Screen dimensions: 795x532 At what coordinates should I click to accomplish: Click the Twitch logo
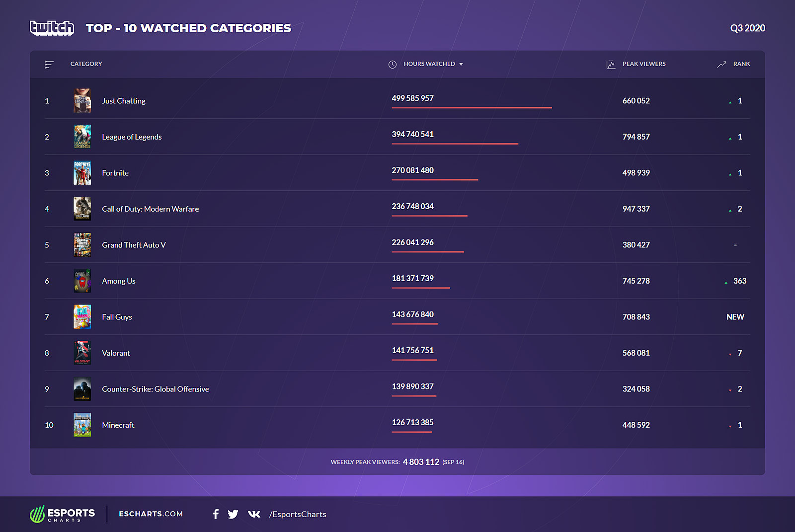point(52,28)
